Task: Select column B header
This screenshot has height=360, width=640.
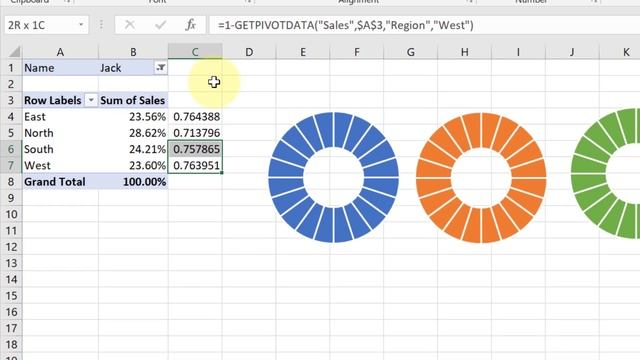Action: (x=133, y=52)
